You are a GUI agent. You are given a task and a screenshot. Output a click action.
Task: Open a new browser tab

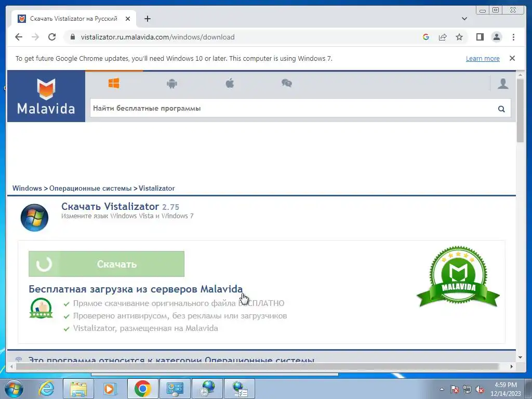click(147, 19)
